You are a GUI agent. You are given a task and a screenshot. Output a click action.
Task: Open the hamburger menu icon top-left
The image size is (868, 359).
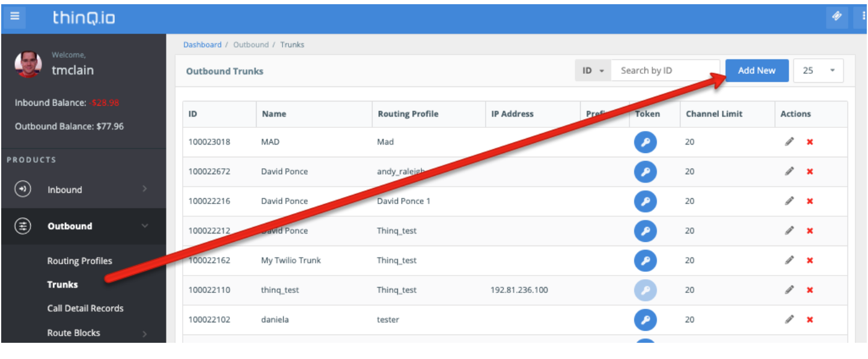pyautogui.click(x=15, y=16)
